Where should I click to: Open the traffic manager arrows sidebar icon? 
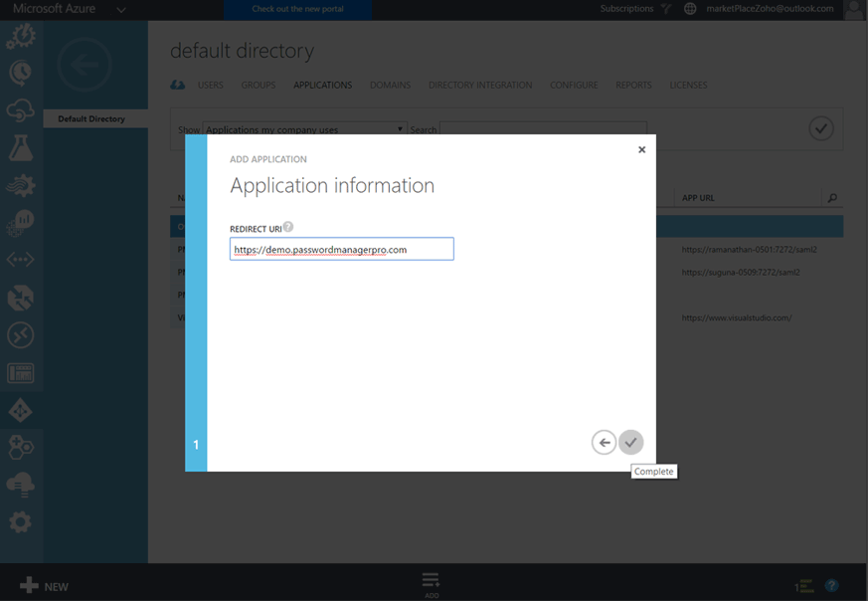click(x=21, y=298)
